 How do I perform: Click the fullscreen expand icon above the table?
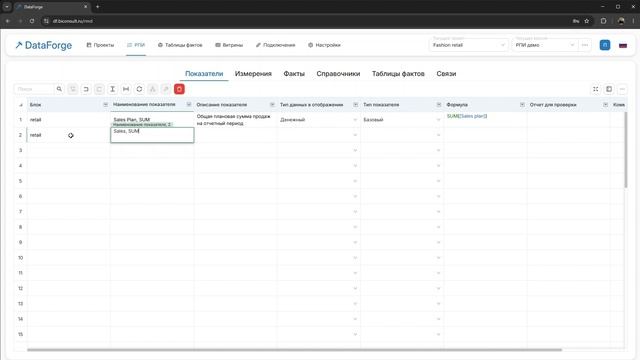596,89
